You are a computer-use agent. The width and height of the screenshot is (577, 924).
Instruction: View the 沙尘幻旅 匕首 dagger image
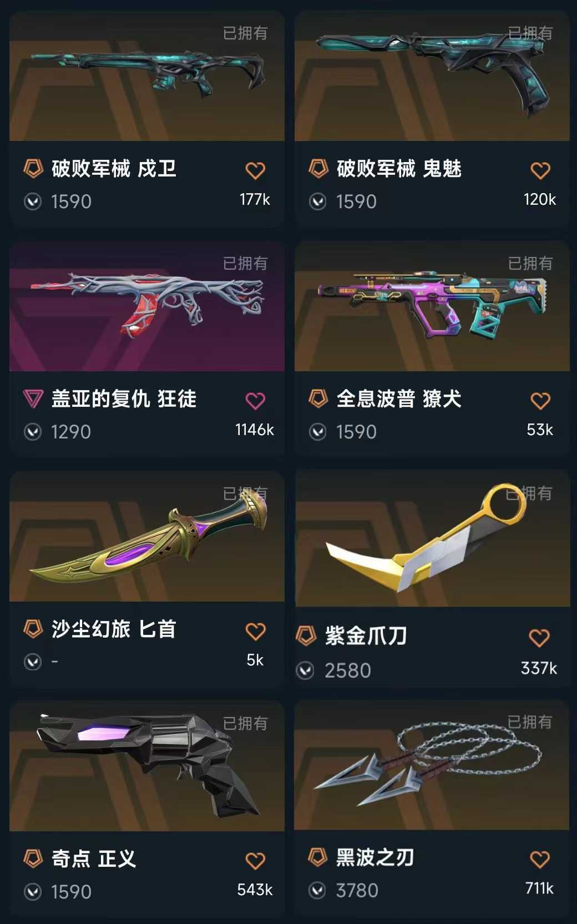point(147,537)
